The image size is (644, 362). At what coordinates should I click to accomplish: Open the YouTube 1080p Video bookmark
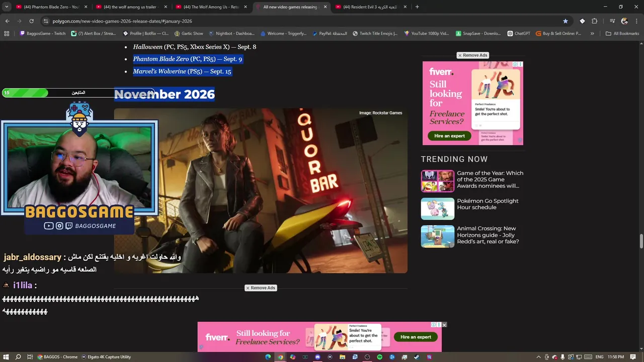427,34
